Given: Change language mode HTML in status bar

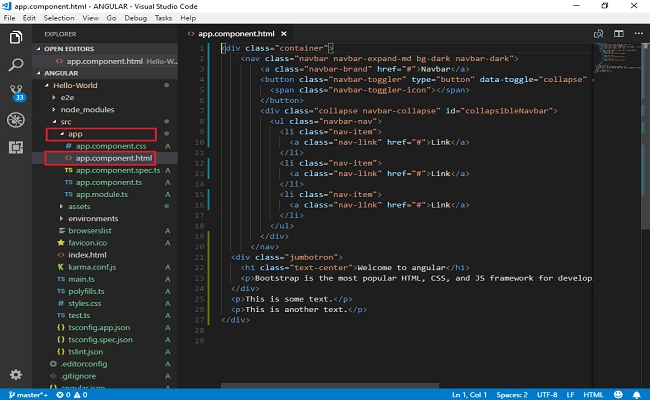Looking at the screenshot, I should point(593,395).
